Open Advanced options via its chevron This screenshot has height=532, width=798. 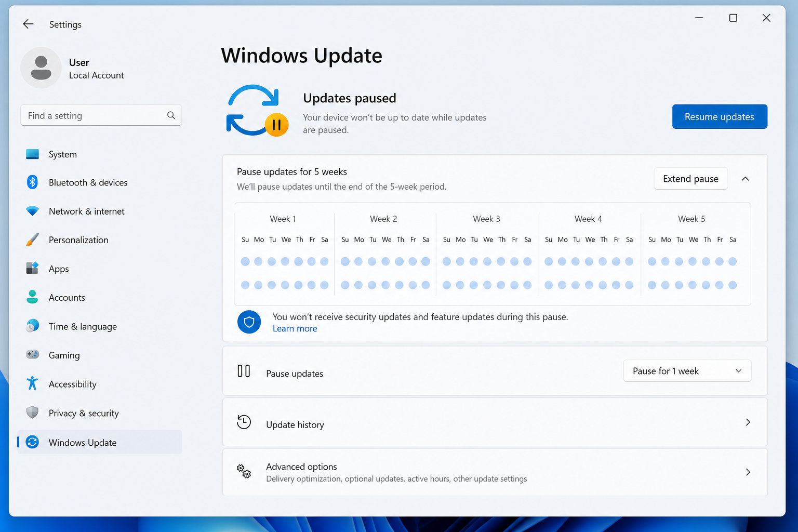[x=748, y=472]
